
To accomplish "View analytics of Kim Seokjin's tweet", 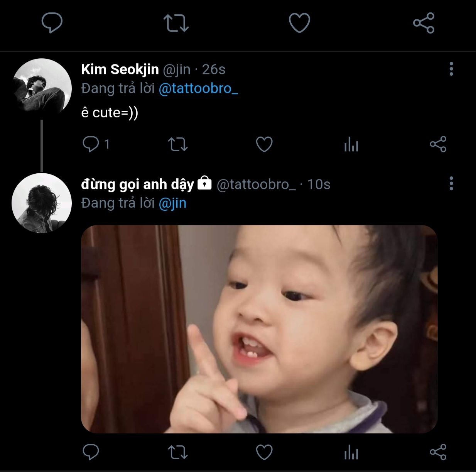I will (351, 145).
